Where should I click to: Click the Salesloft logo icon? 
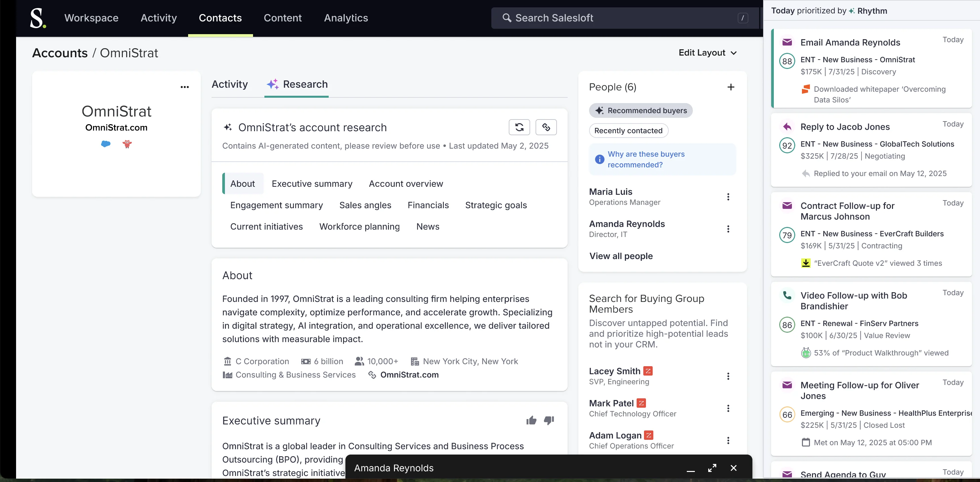point(38,18)
